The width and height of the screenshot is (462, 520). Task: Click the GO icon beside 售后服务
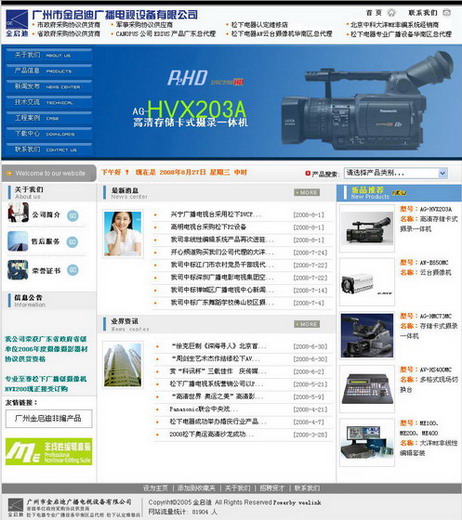point(73,242)
